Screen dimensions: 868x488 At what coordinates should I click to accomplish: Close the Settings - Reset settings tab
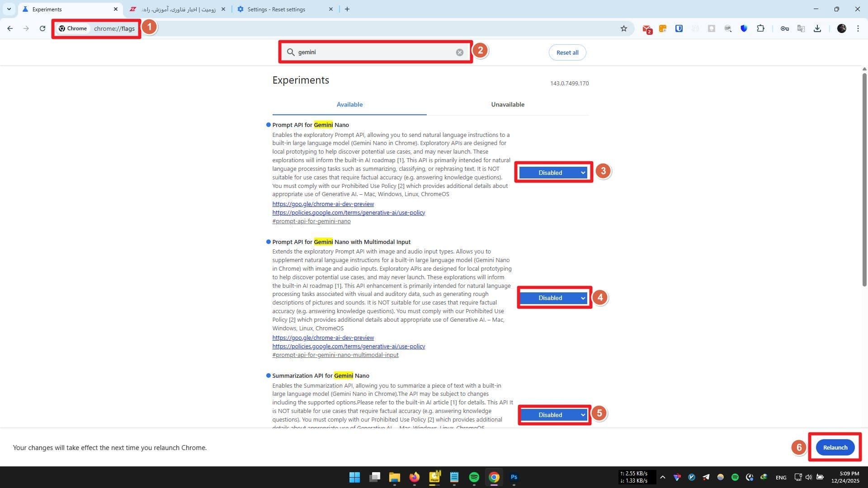click(331, 9)
